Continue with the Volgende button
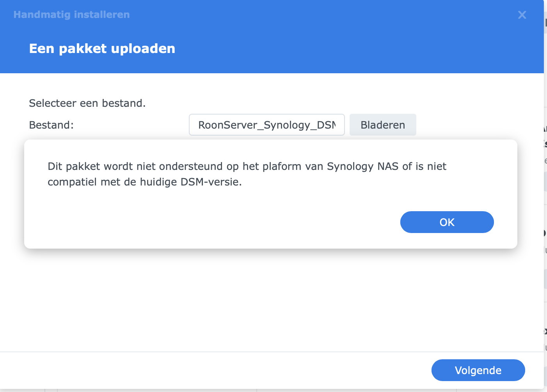 pos(478,370)
